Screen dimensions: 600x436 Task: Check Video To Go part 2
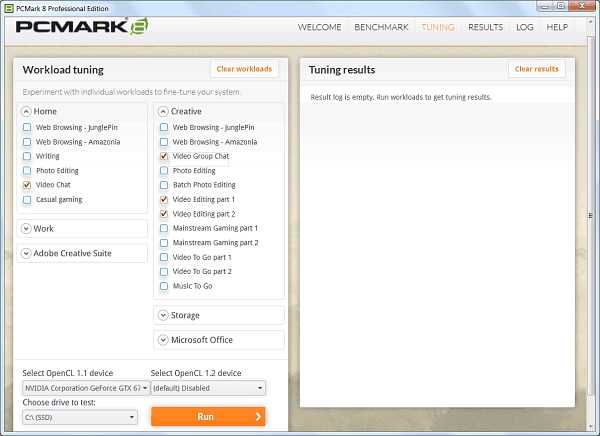pyautogui.click(x=164, y=271)
